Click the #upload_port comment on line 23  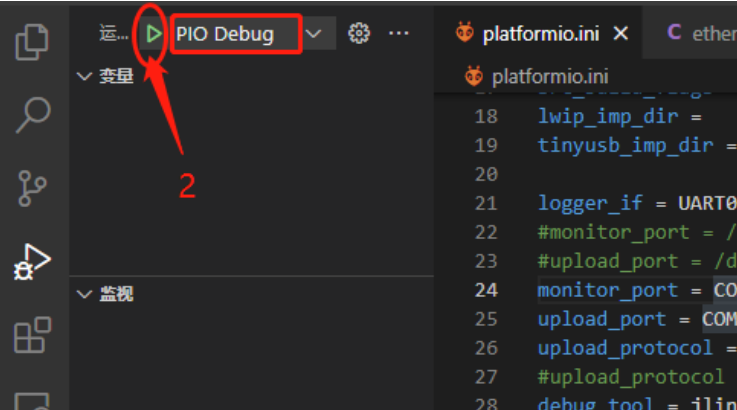point(637,261)
